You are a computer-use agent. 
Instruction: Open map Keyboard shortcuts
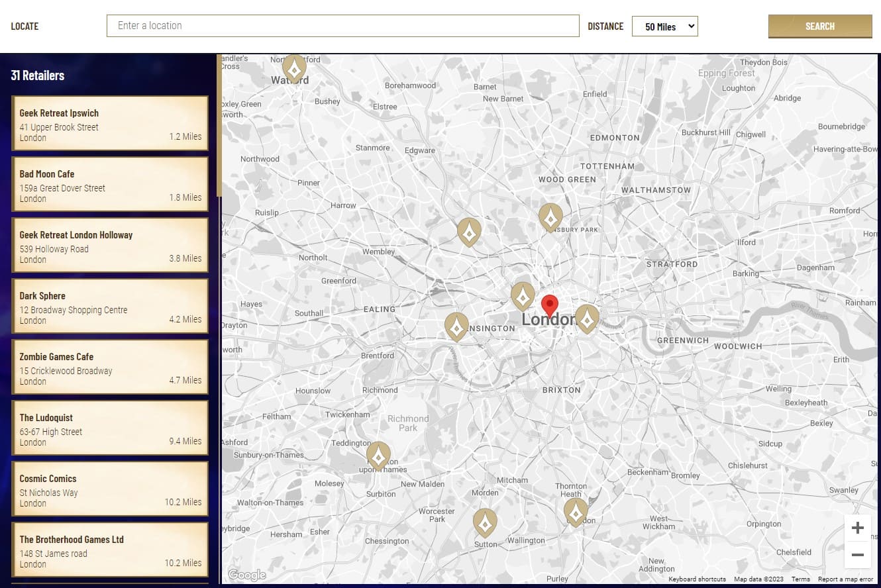pyautogui.click(x=697, y=579)
